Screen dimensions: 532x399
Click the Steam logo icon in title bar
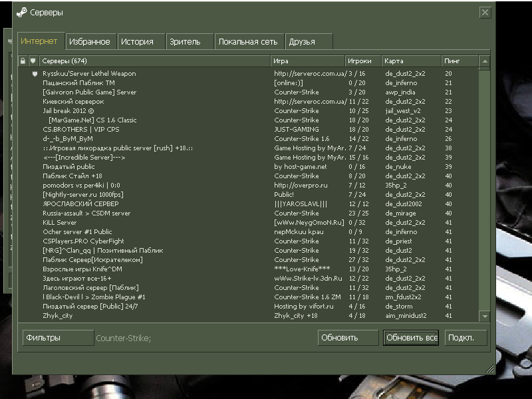(22, 13)
